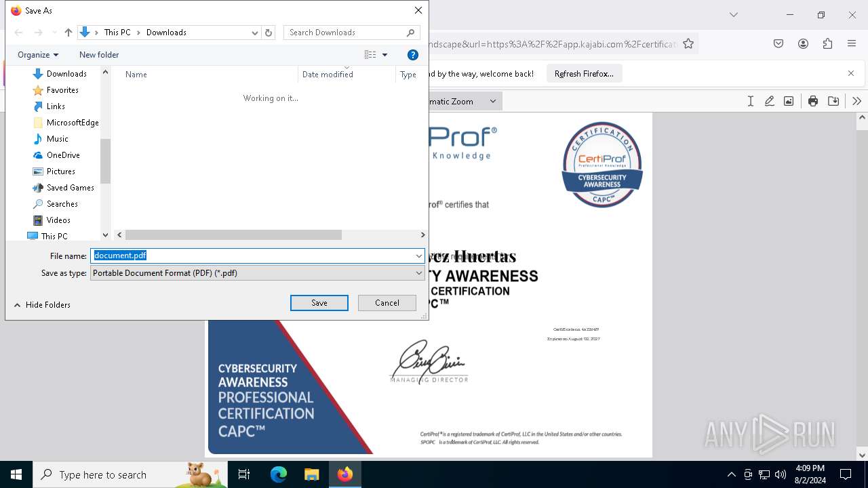Open the notification center icon
The image size is (868, 488).
(x=846, y=474)
